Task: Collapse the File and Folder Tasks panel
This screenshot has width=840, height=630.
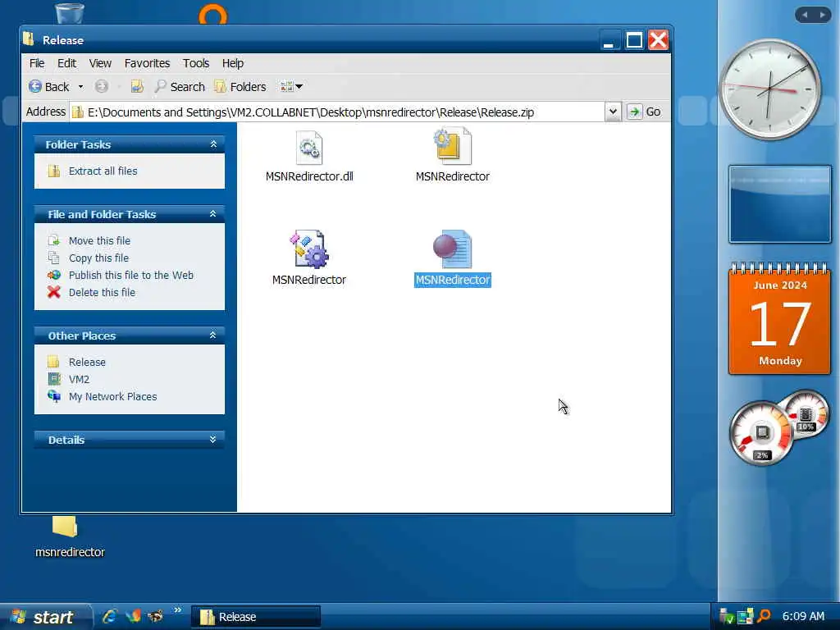Action: (x=213, y=214)
